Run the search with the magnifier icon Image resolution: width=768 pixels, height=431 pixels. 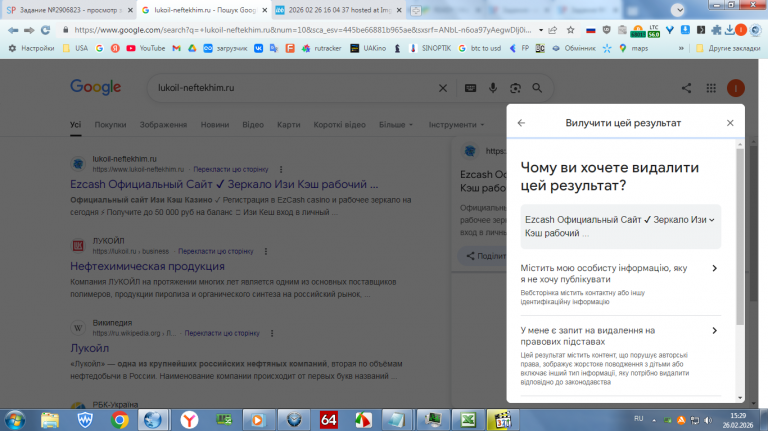(x=537, y=88)
